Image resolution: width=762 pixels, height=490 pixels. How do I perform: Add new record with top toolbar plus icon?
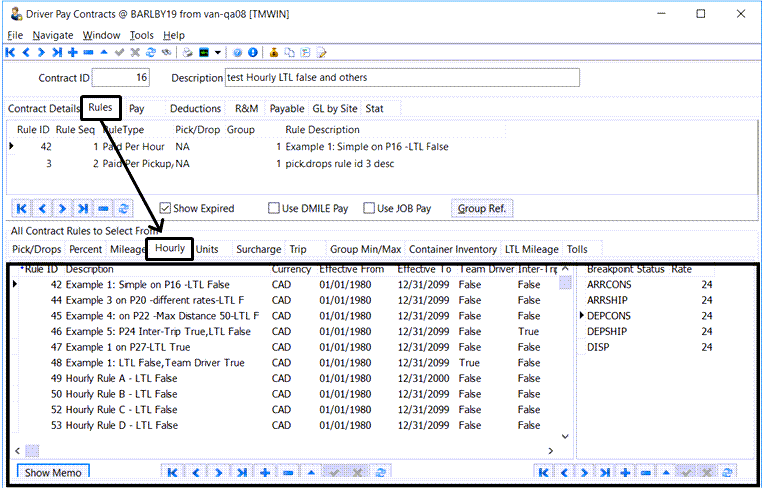(73, 52)
